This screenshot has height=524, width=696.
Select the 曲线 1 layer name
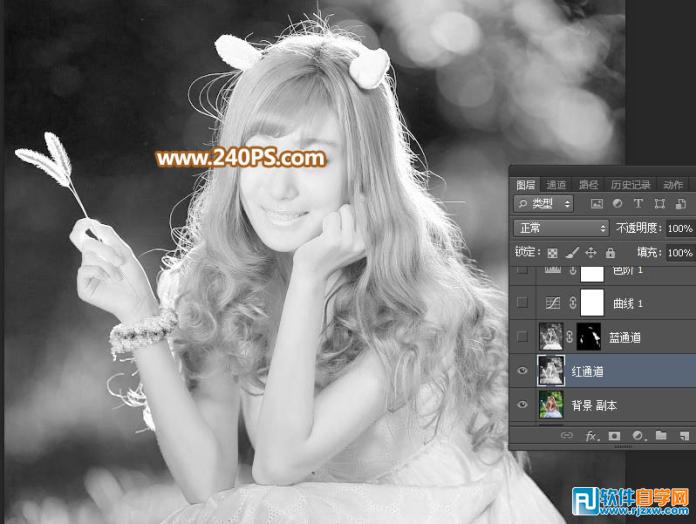coord(628,303)
